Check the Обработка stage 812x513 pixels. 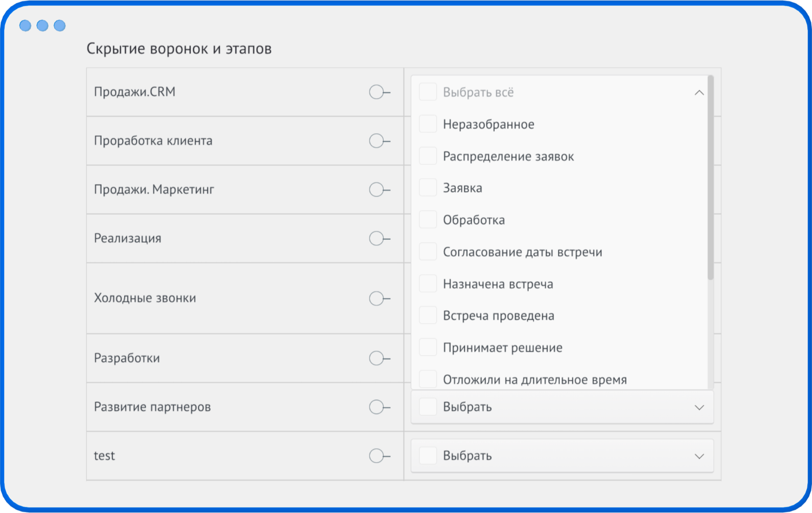pyautogui.click(x=427, y=219)
